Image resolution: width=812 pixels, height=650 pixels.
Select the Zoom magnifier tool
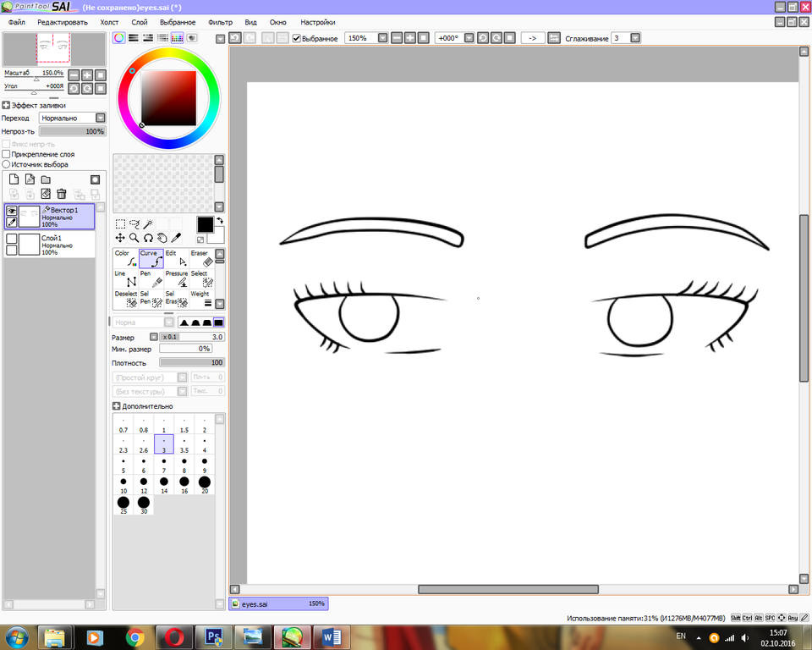point(134,238)
